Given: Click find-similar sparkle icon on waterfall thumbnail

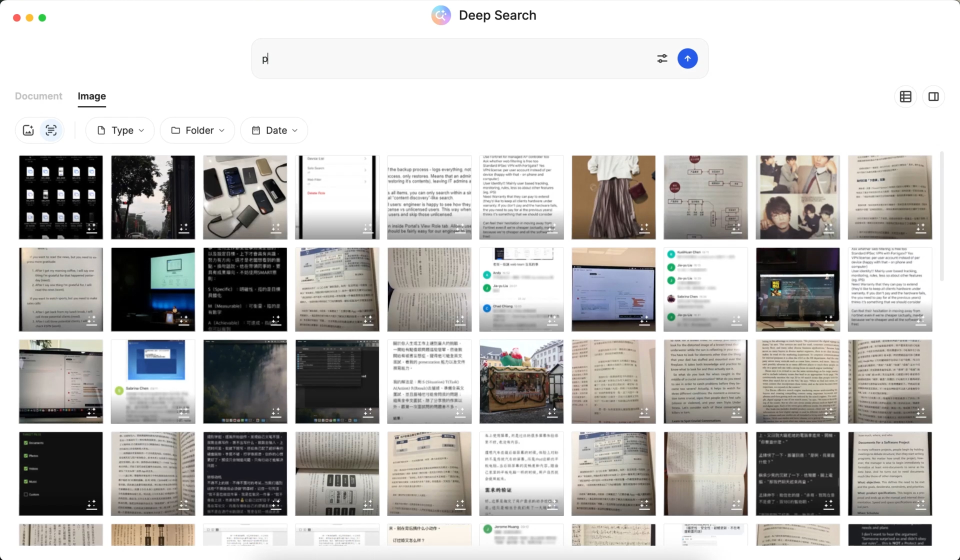Looking at the screenshot, I should click(x=276, y=412).
